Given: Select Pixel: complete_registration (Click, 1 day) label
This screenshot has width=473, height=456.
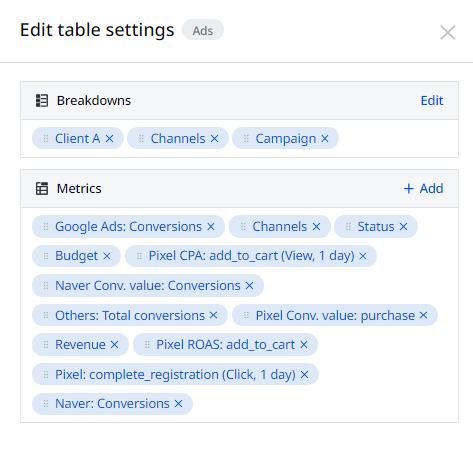Looking at the screenshot, I should pos(175,375).
